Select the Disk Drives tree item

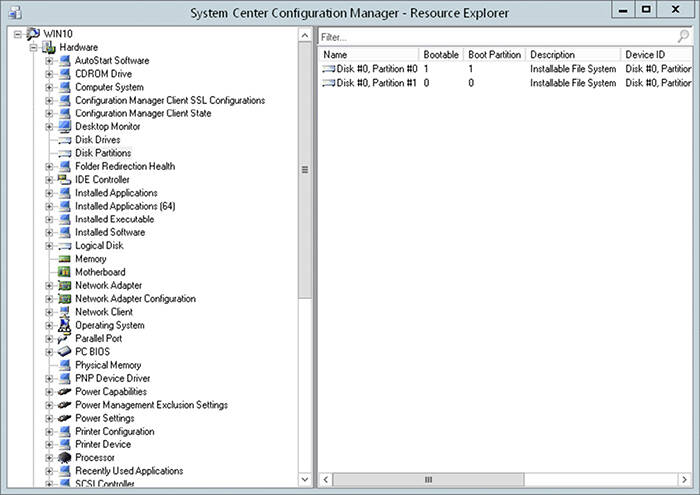[97, 140]
